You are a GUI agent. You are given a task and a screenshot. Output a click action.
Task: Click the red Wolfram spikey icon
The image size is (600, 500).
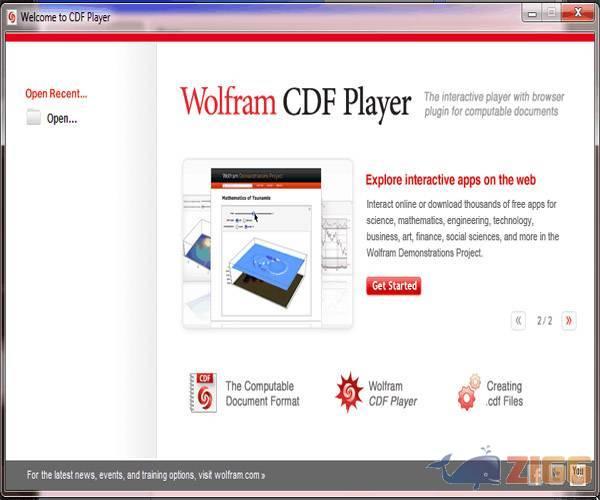click(349, 392)
